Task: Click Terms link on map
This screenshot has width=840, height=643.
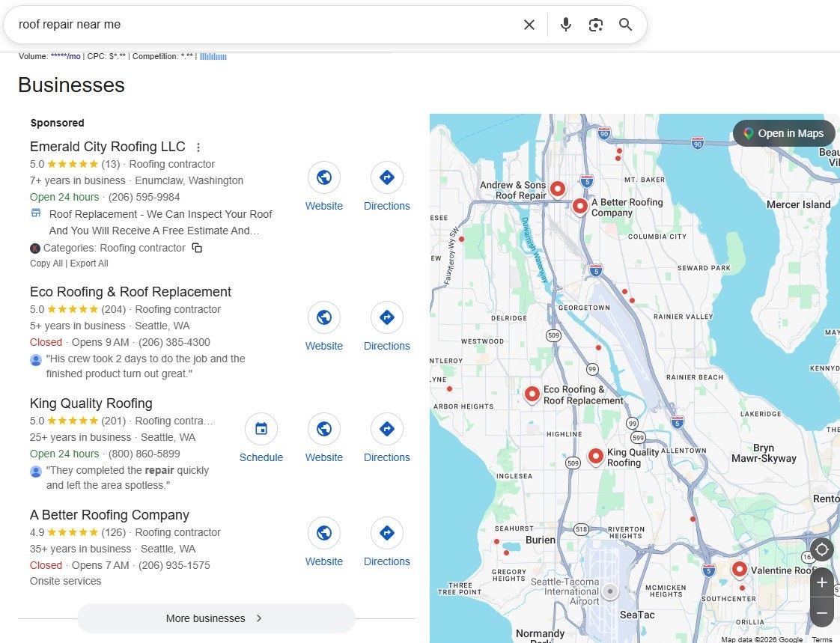Action: coord(822,639)
